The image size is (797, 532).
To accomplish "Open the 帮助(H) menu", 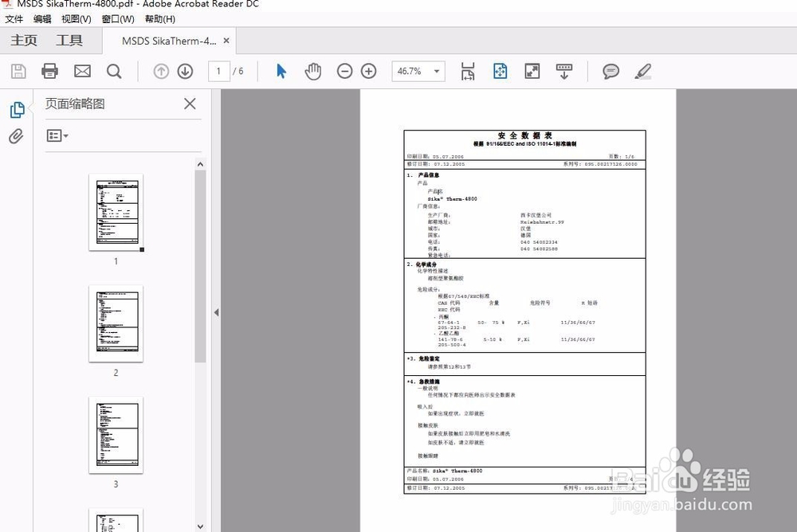I will tap(160, 19).
